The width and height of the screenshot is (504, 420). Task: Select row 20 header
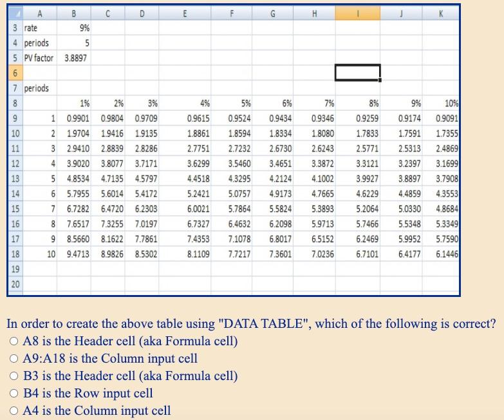(15, 284)
